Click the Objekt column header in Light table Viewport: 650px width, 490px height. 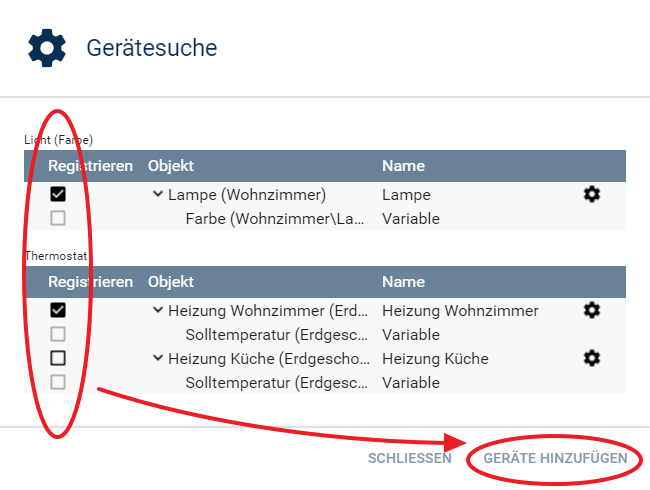(x=171, y=166)
